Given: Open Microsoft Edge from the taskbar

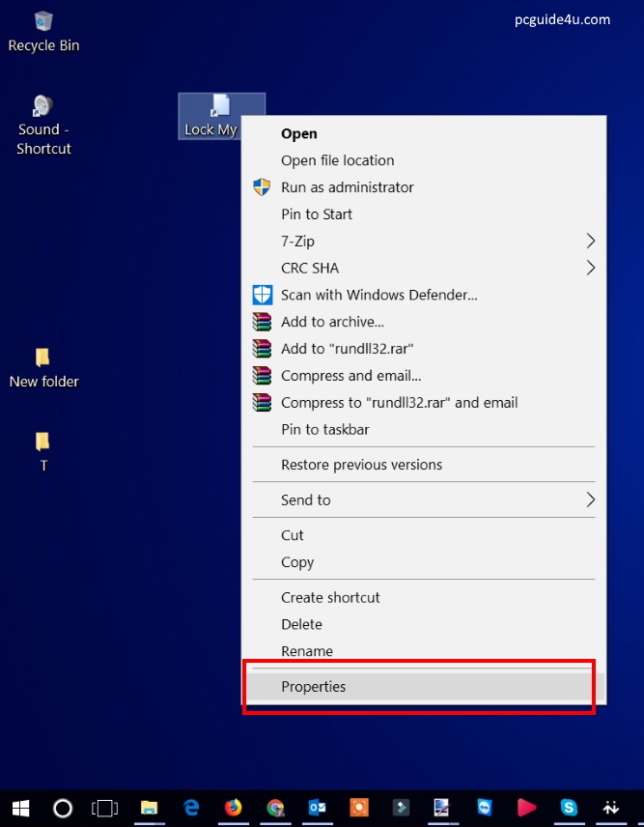Looking at the screenshot, I should point(191,808).
